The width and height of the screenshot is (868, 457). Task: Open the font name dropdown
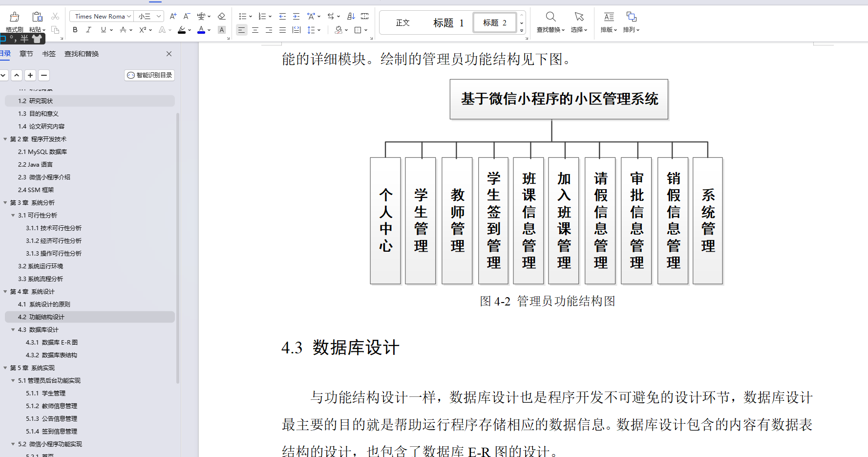[x=101, y=16]
